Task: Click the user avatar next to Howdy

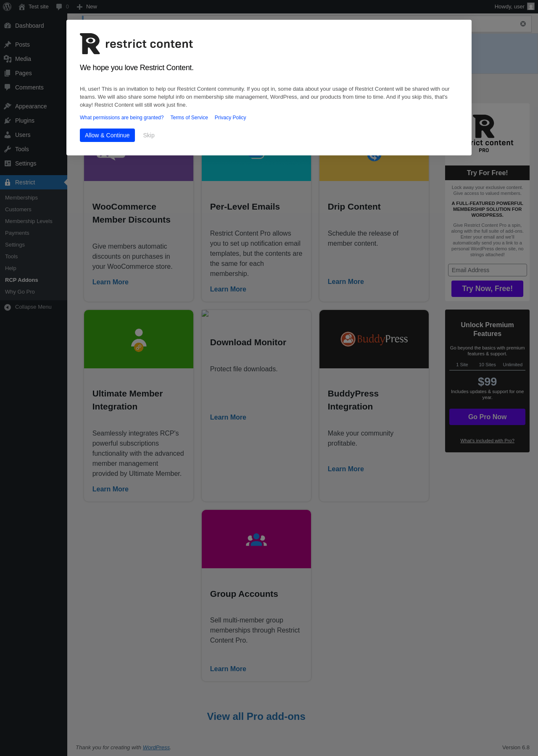Action: pos(531,7)
